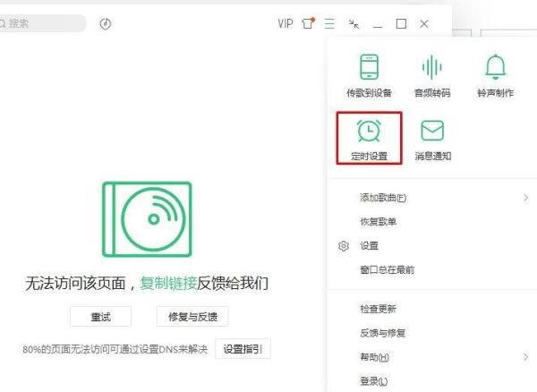Click the gear icon next to 设置
The height and width of the screenshot is (392, 537).
pyautogui.click(x=344, y=246)
